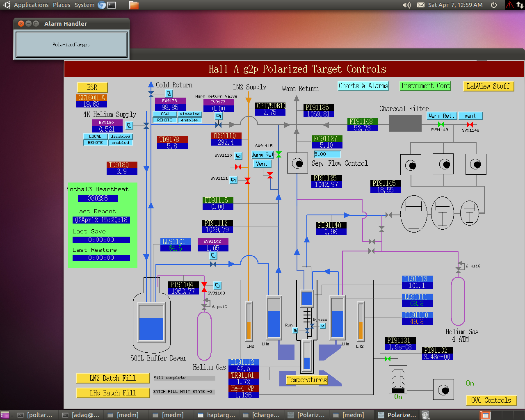Click the He-4 VP reading 1.136
This screenshot has width=525, height=420.
[x=244, y=395]
